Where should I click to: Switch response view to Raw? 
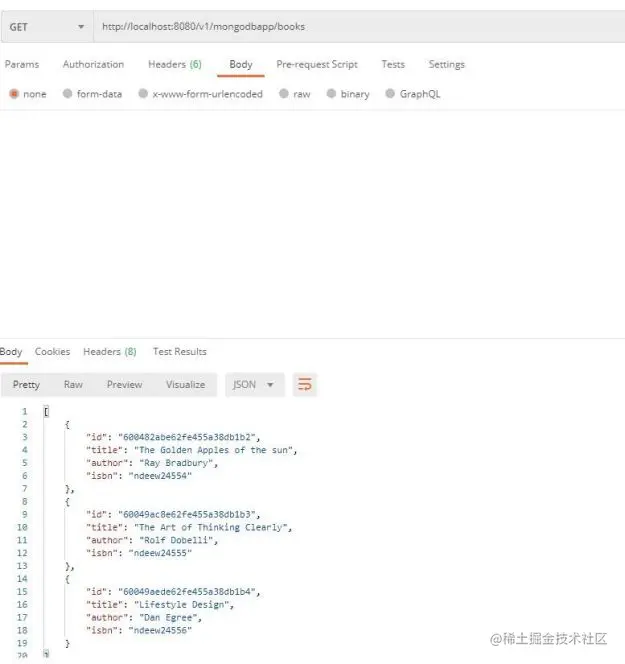click(x=73, y=385)
